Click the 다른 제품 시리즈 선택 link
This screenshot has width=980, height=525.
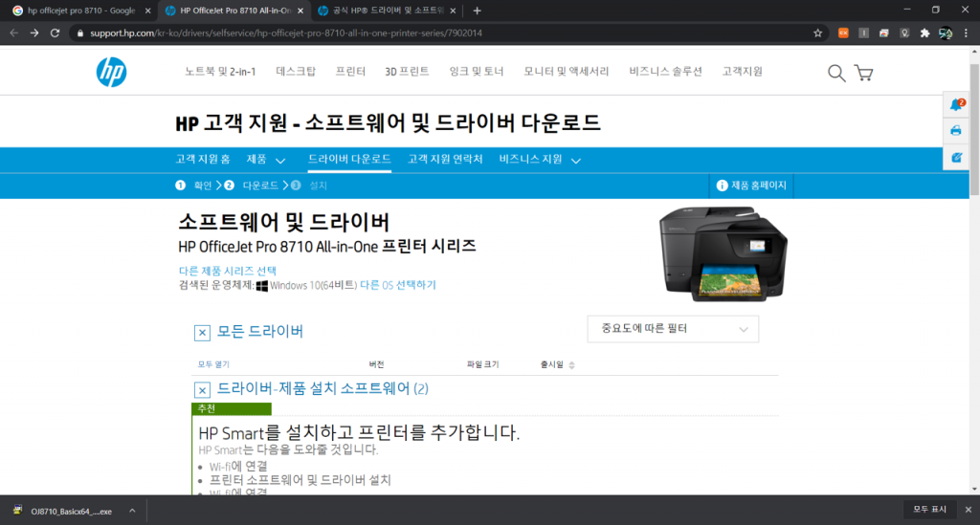point(227,271)
